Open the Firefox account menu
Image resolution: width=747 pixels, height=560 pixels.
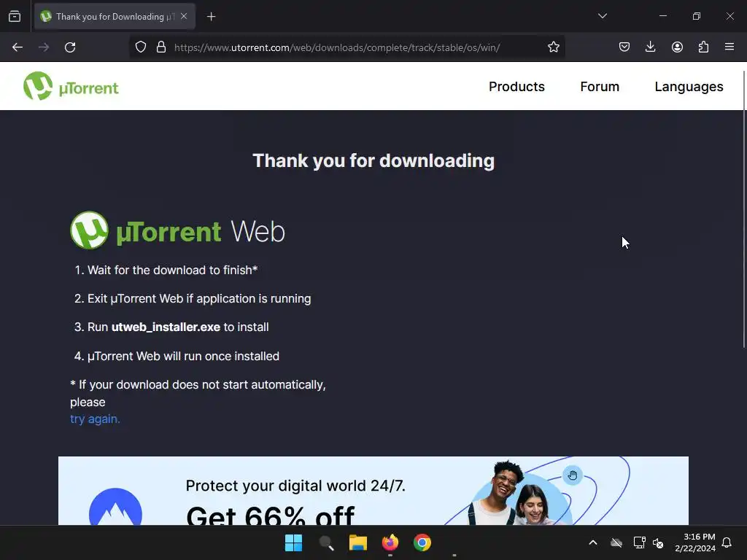677,47
